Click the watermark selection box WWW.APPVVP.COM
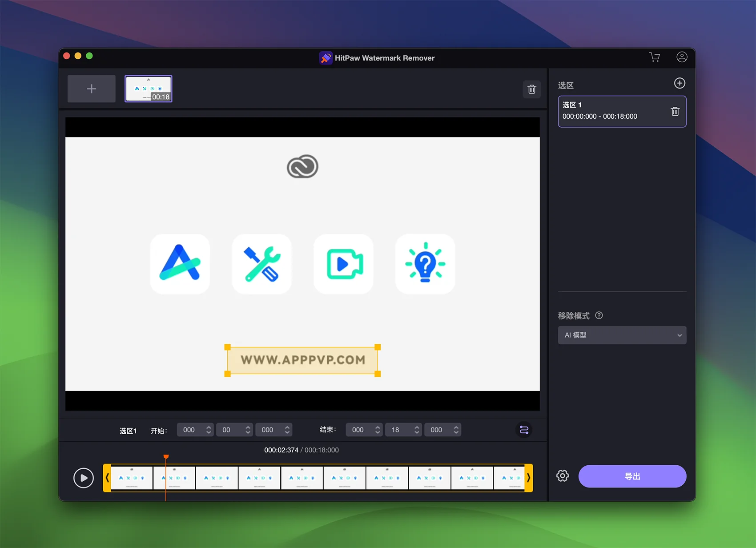The image size is (756, 548). [302, 360]
